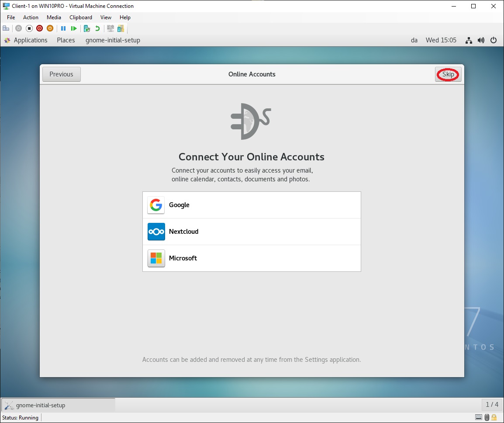
Task: Click the last icon in the VM toolbar
Action: tap(121, 29)
